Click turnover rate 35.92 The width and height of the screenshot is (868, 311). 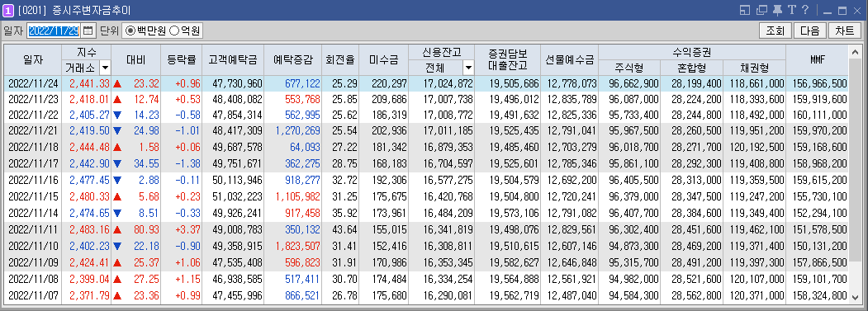[x=344, y=212]
